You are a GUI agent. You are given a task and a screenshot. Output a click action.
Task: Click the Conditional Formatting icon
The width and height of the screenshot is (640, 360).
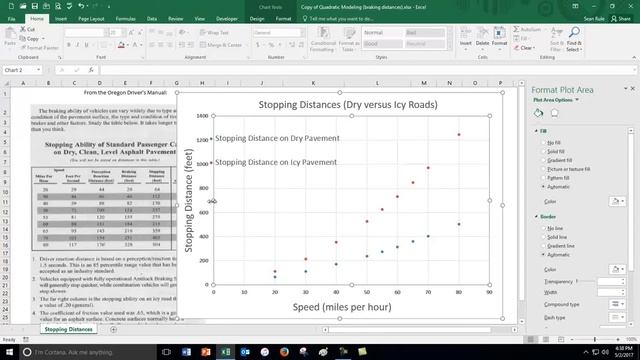pyautogui.click(x=323, y=33)
